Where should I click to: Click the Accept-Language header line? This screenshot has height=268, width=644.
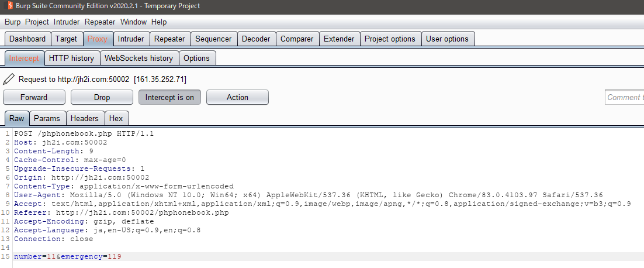click(x=107, y=230)
